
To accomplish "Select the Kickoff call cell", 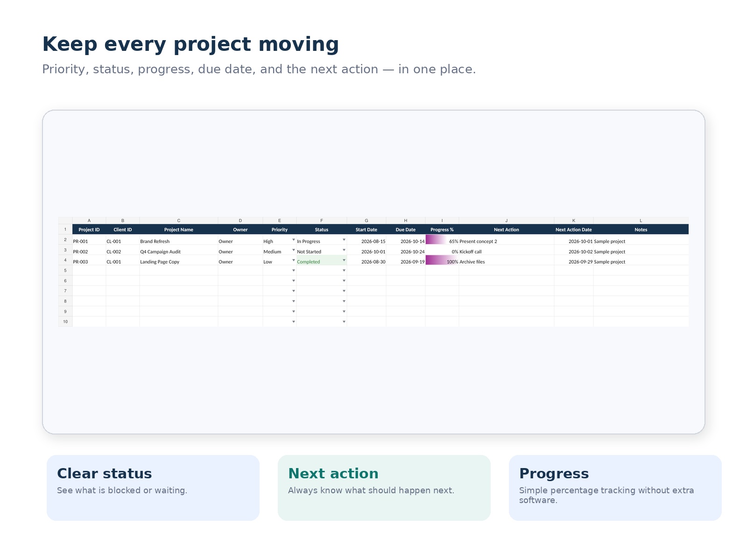I will [x=507, y=250].
